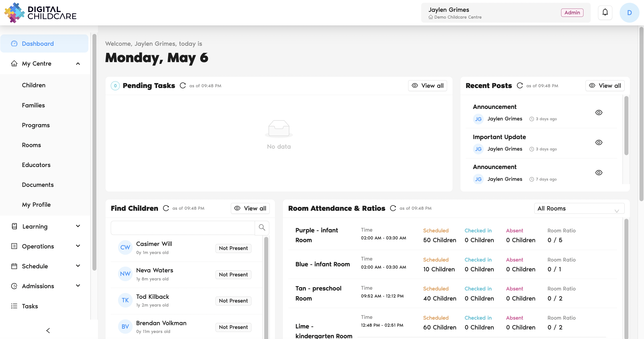Go to Educators in the sidebar

(x=36, y=165)
